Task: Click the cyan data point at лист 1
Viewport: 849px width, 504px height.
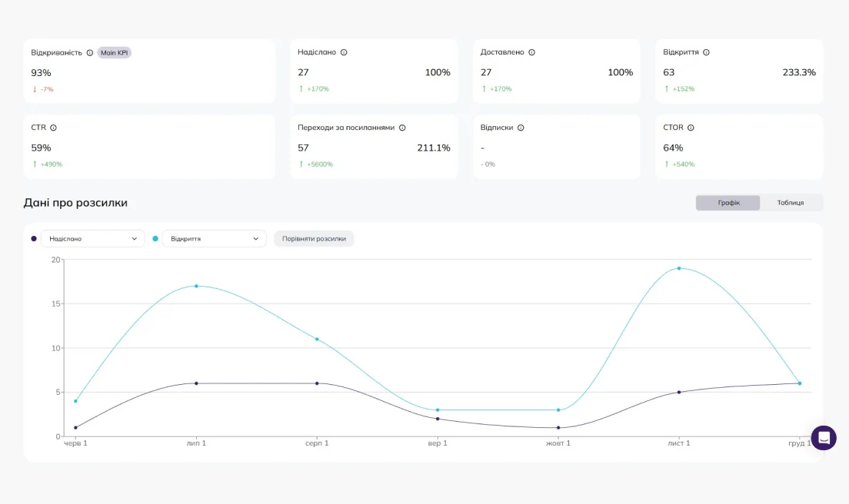Action: pos(679,268)
